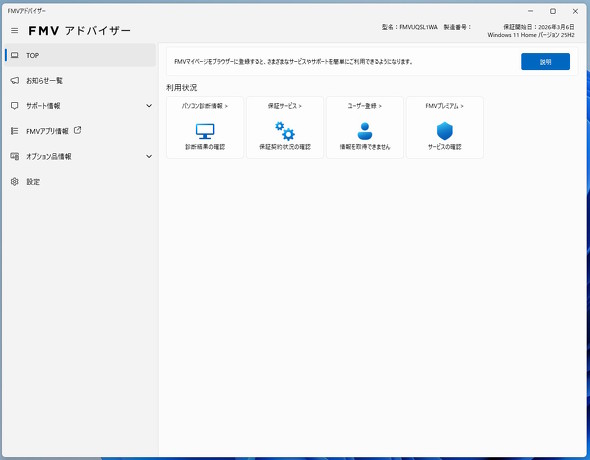The height and width of the screenshot is (460, 590).
Task: Open the FMVプレミアム link
Action: point(444,106)
